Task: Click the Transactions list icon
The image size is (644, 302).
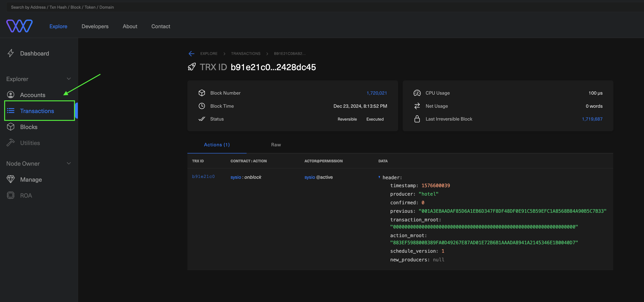Action: (x=10, y=110)
